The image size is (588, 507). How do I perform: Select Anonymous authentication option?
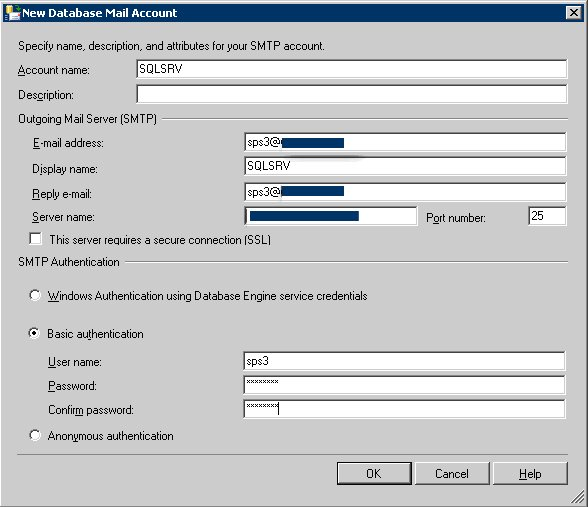point(35,435)
